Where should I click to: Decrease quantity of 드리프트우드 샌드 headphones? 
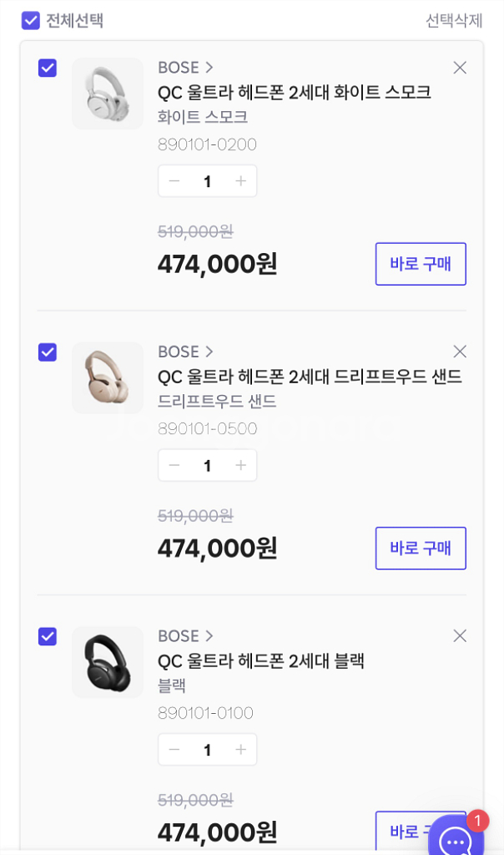174,465
